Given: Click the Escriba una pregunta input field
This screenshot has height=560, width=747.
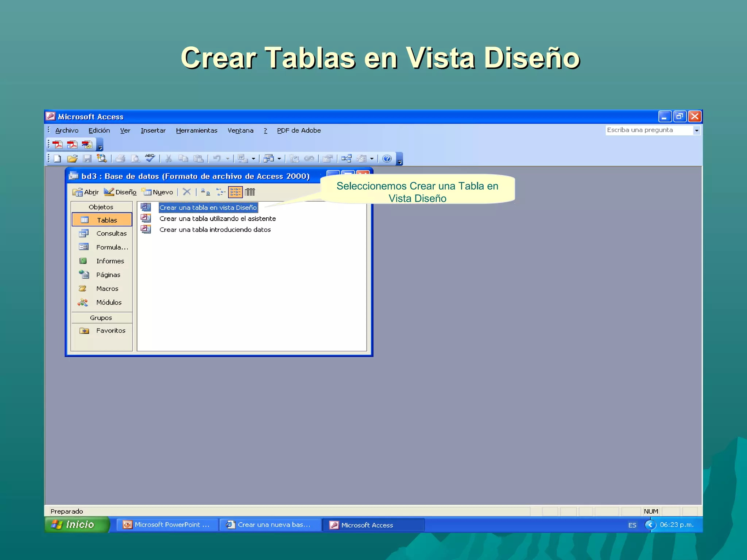Looking at the screenshot, I should click(x=649, y=130).
